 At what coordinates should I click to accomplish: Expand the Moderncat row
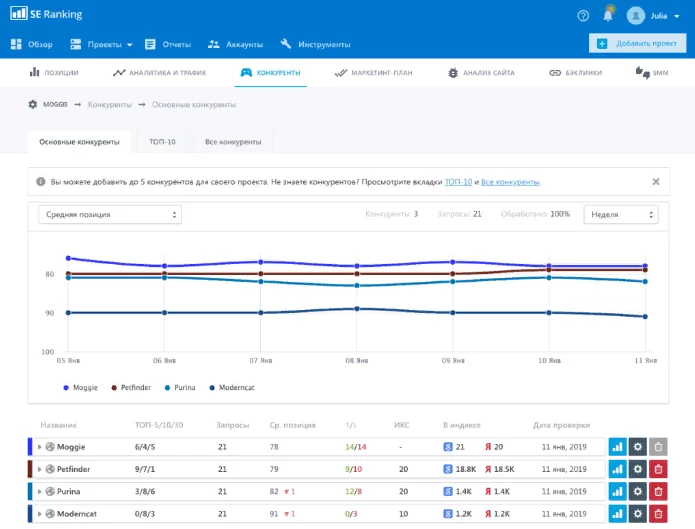pos(39,514)
